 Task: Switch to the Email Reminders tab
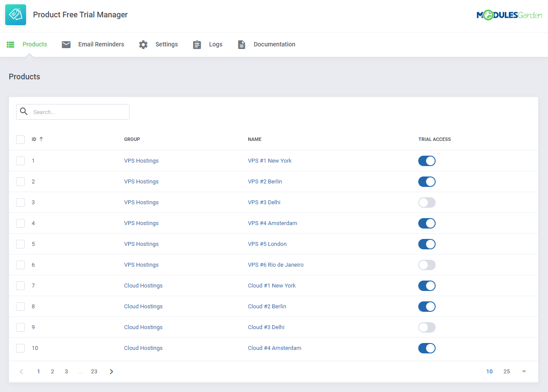click(x=101, y=44)
